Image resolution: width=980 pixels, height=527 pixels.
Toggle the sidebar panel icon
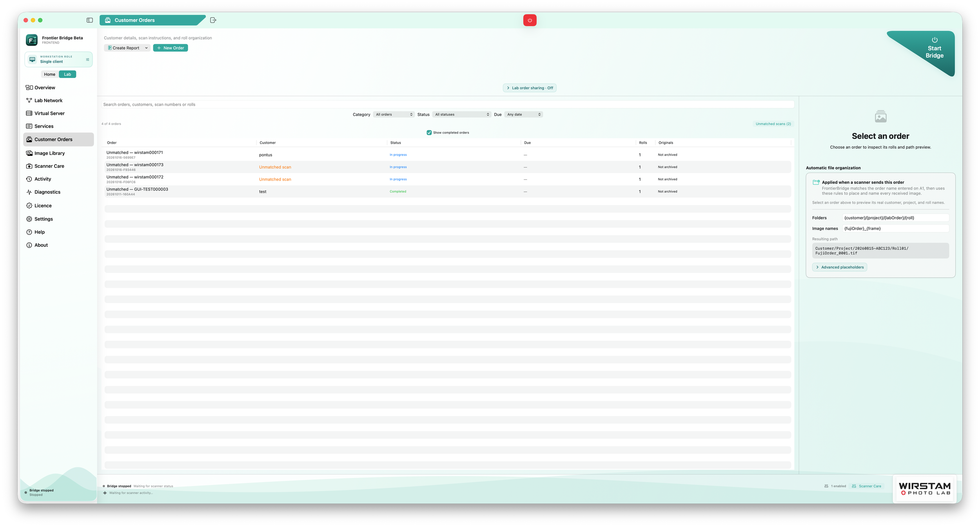[90, 20]
